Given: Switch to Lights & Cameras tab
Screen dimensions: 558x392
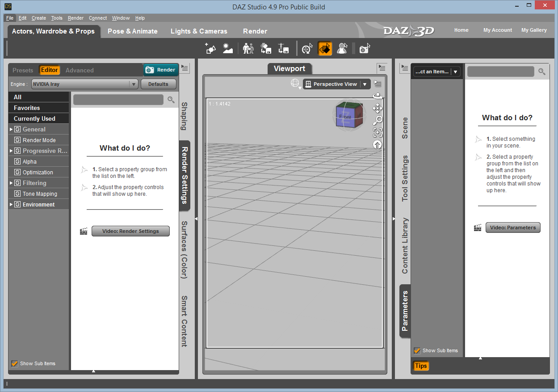Looking at the screenshot, I should (x=199, y=31).
